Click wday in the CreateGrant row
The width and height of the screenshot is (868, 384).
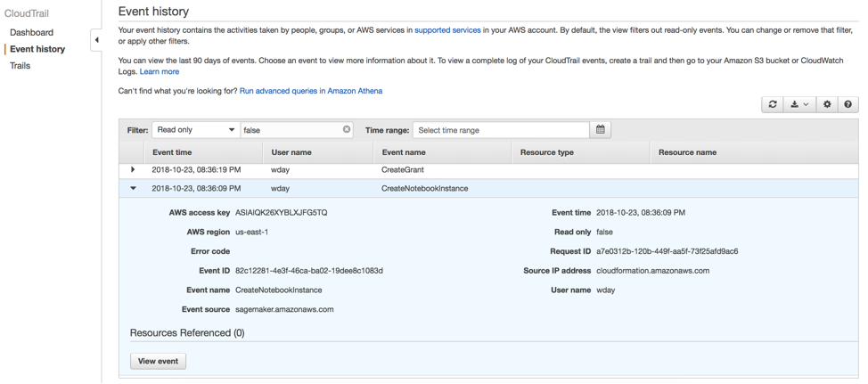pyautogui.click(x=280, y=170)
